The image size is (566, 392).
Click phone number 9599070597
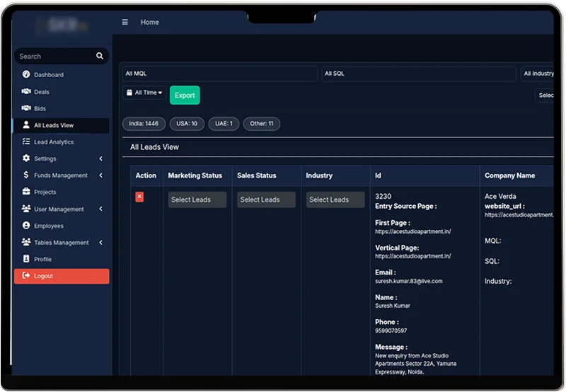click(391, 330)
